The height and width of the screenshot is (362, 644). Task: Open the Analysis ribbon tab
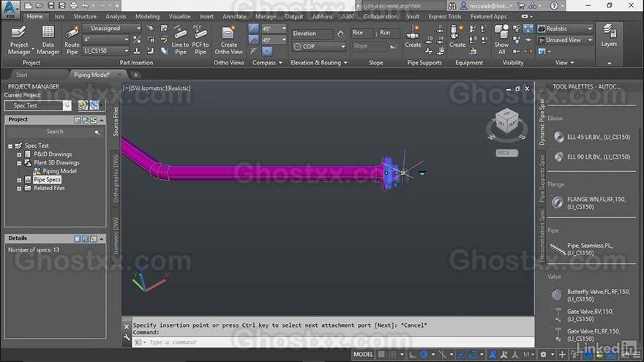click(116, 16)
